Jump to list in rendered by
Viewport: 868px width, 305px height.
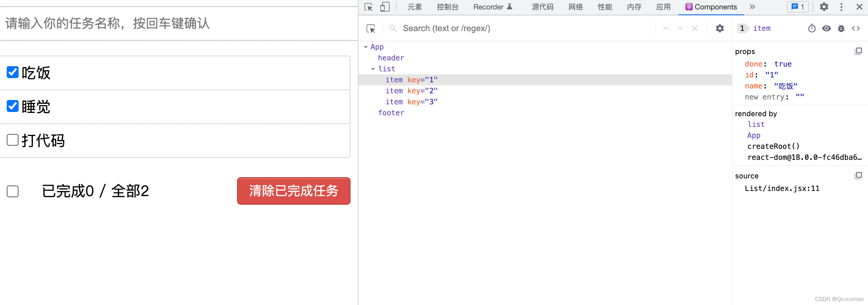tap(756, 124)
